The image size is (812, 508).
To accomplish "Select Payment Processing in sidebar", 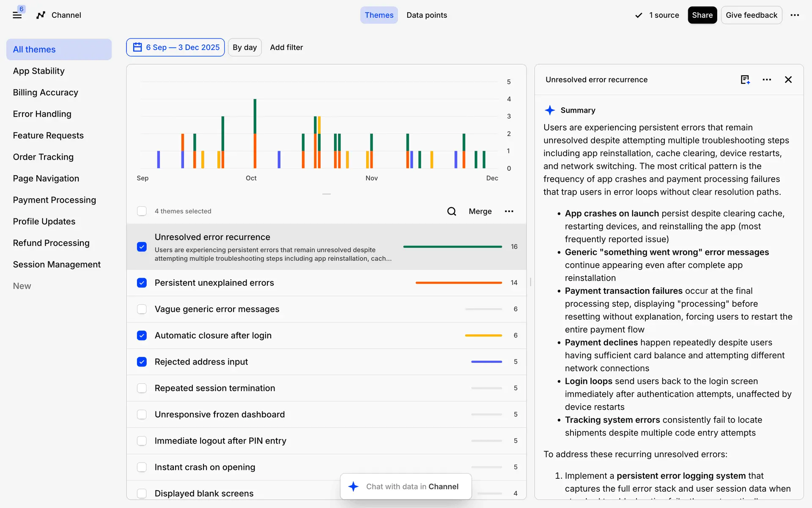I will [x=55, y=200].
